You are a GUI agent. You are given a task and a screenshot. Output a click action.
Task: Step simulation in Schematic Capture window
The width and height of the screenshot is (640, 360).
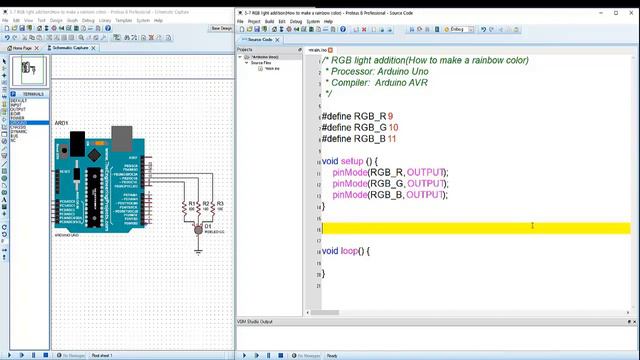pyautogui.click(x=22, y=355)
